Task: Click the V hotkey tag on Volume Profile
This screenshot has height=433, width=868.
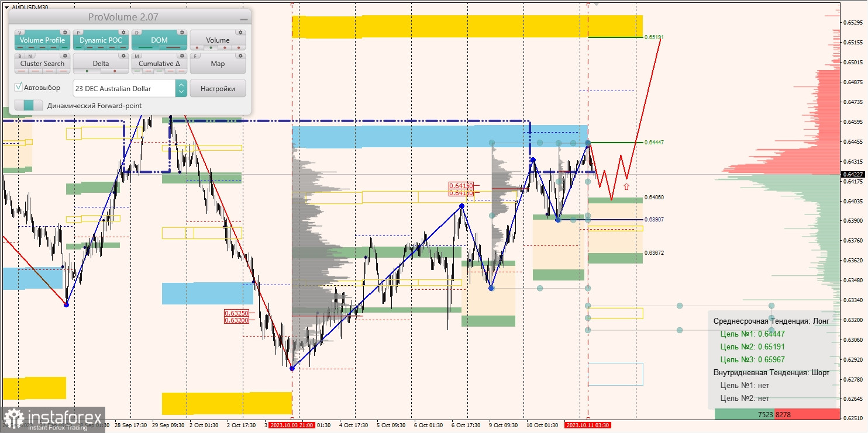Action: 20,33
